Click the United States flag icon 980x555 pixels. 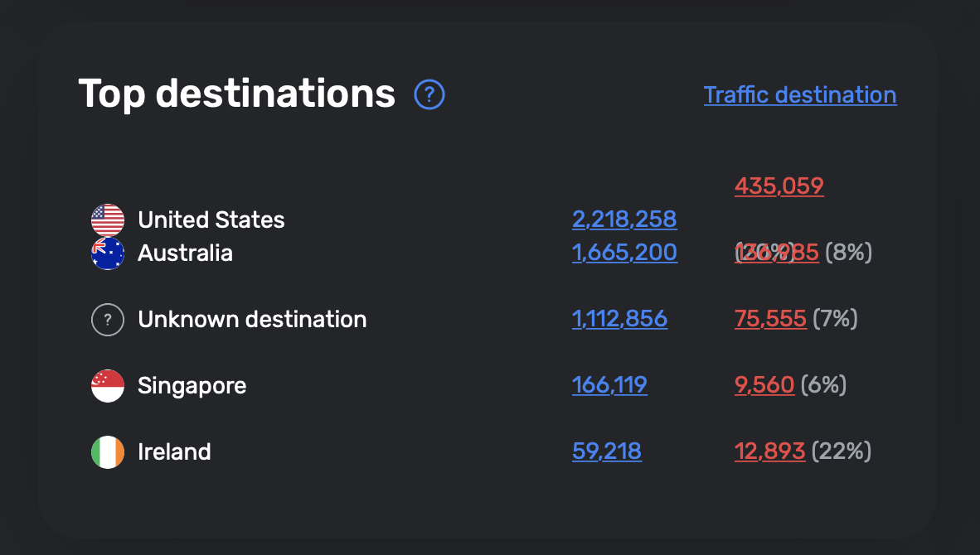point(108,220)
